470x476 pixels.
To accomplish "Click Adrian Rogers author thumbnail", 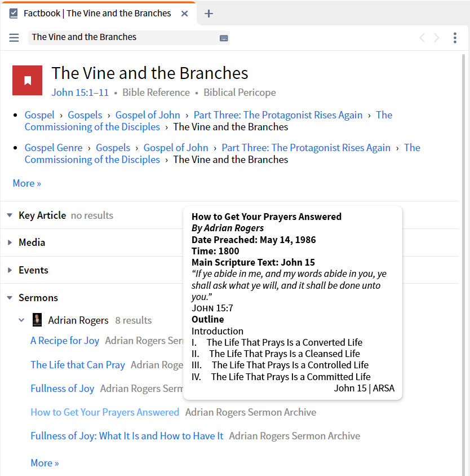I will click(37, 320).
